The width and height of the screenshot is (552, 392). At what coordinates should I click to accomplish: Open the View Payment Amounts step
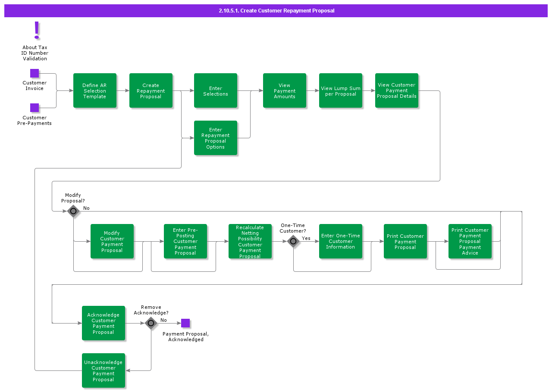285,90
